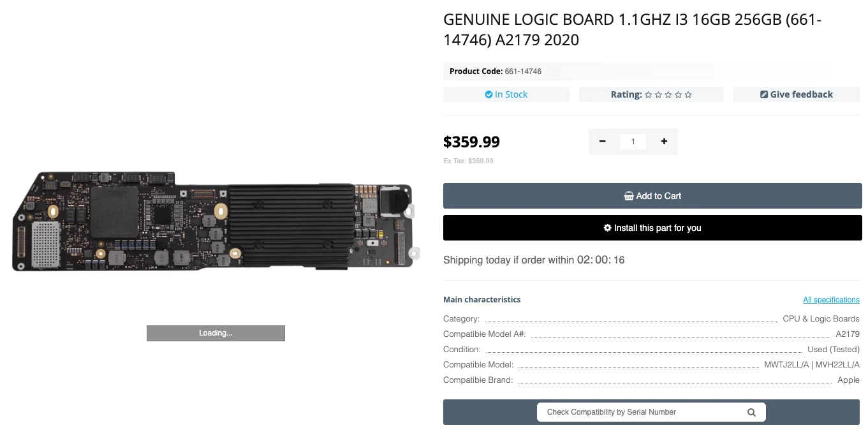Viewport: 868px width, 437px height.
Task: Focus the quantity number field
Action: coord(633,142)
